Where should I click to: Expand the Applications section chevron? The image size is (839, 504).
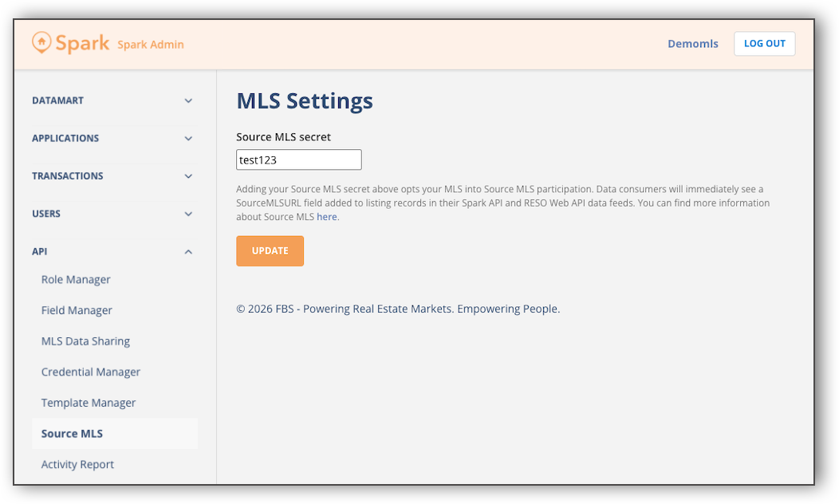point(188,139)
